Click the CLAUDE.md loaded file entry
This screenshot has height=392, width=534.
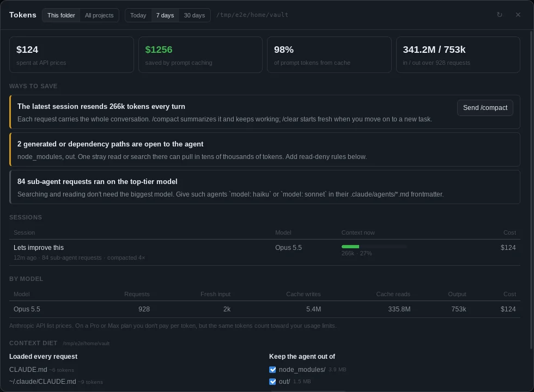41,370
